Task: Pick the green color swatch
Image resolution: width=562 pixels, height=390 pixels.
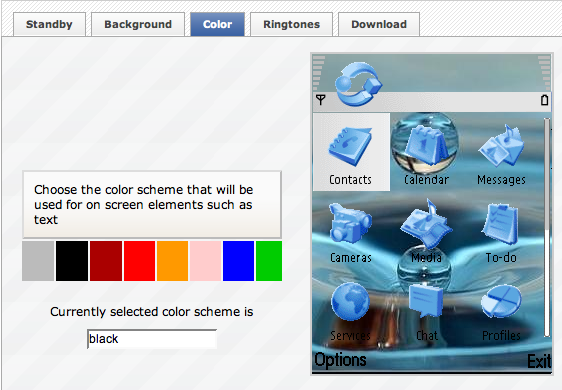Action: click(269, 261)
